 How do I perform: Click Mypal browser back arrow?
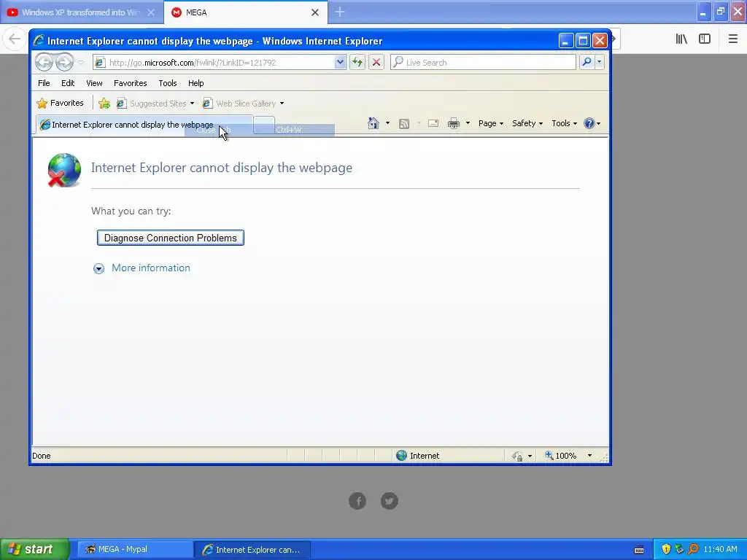tap(15, 39)
